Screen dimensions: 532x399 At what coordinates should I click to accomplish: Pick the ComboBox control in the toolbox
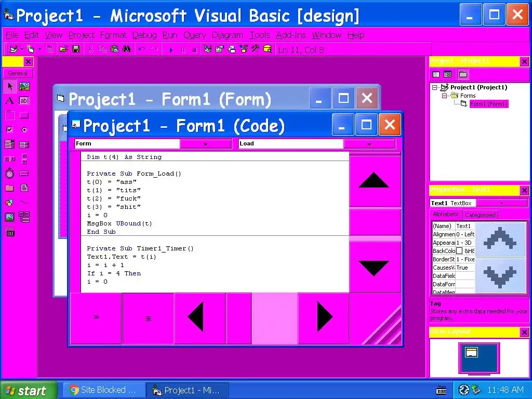(10, 144)
